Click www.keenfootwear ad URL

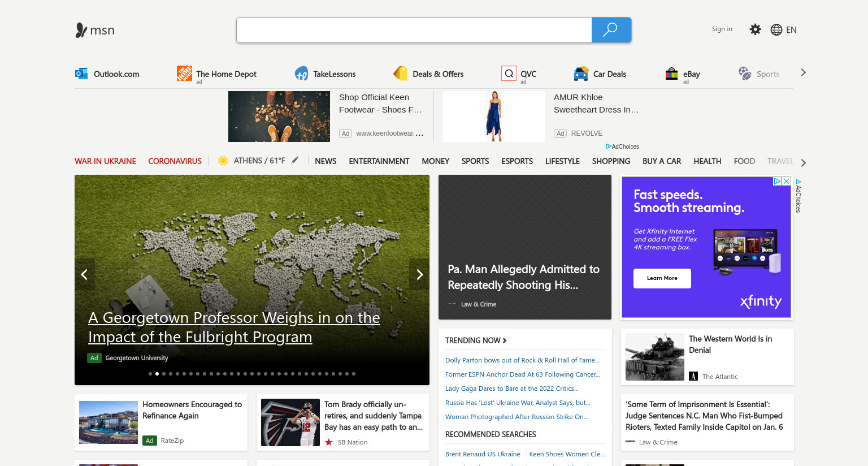[389, 133]
